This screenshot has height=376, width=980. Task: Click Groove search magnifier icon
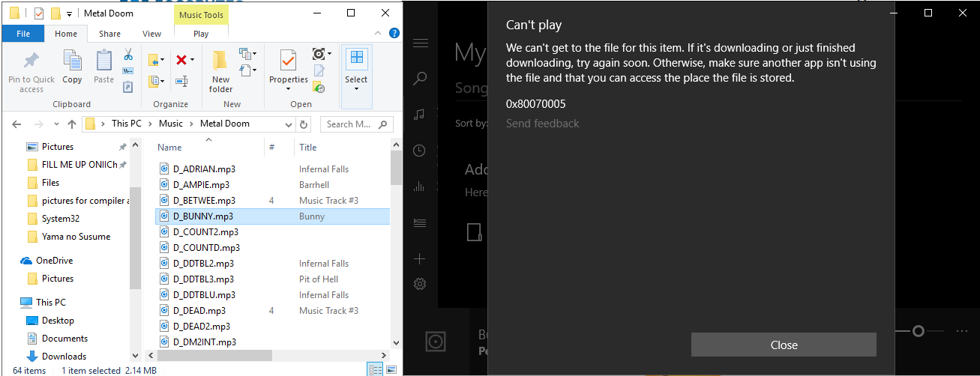point(421,78)
